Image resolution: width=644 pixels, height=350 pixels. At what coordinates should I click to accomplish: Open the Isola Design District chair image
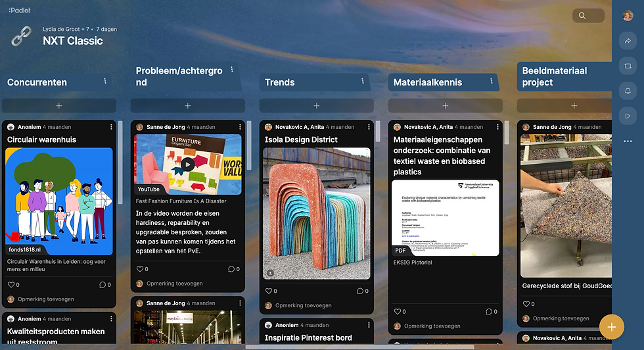point(317,213)
